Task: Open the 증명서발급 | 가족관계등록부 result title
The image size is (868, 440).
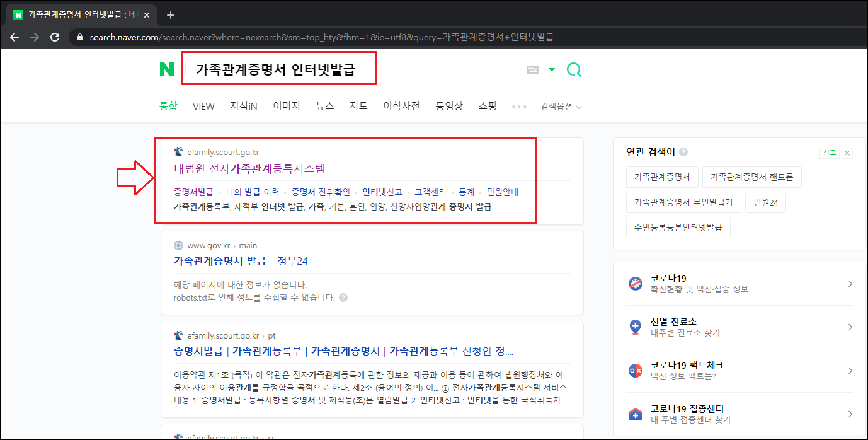Action: click(x=343, y=351)
